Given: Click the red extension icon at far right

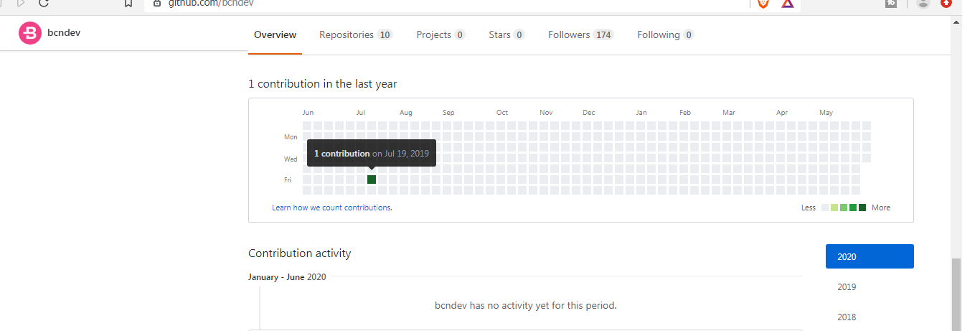Looking at the screenshot, I should coord(947,3).
